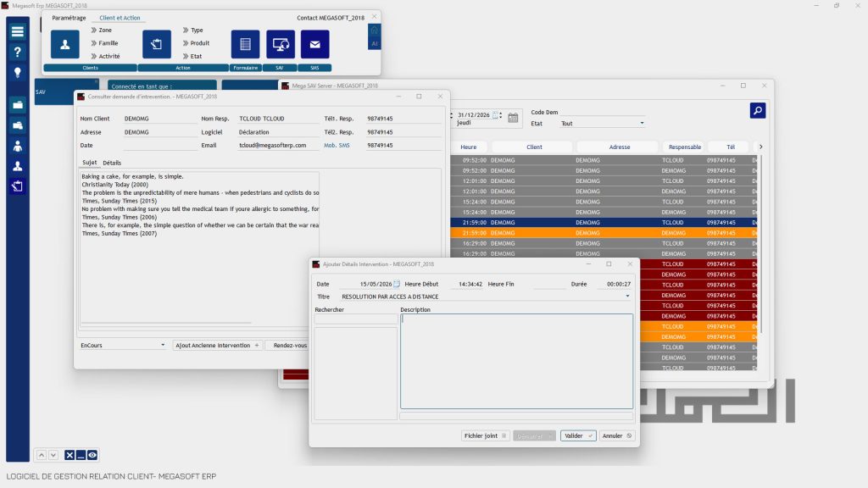The width and height of the screenshot is (868, 488).
Task: Click the 'Connecté en tant que :' banner
Action: point(162,86)
